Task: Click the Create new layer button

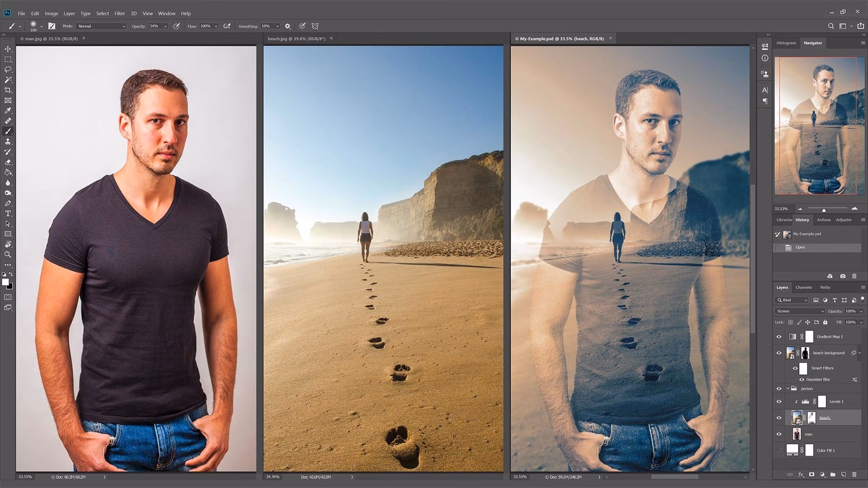Action: click(x=843, y=474)
